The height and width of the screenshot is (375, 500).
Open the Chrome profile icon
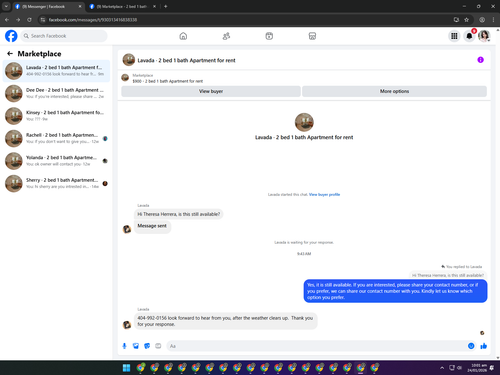click(x=482, y=20)
